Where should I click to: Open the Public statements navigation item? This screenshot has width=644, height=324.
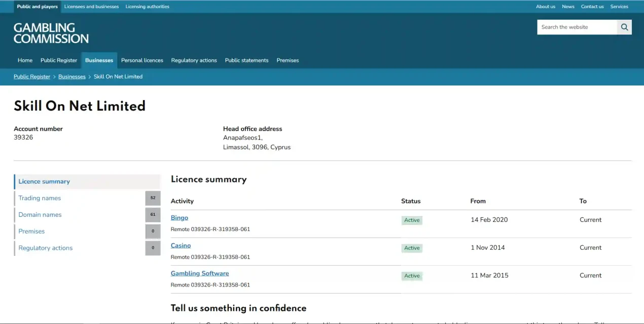click(246, 60)
